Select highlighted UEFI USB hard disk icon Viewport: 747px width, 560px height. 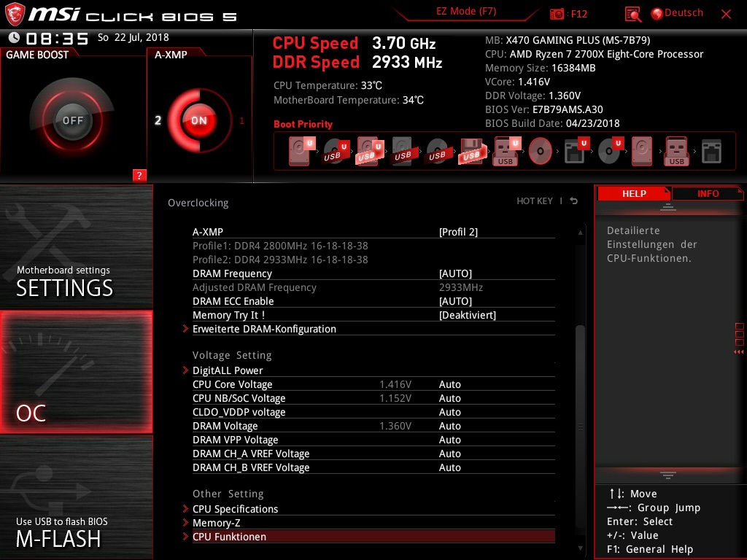[371, 151]
